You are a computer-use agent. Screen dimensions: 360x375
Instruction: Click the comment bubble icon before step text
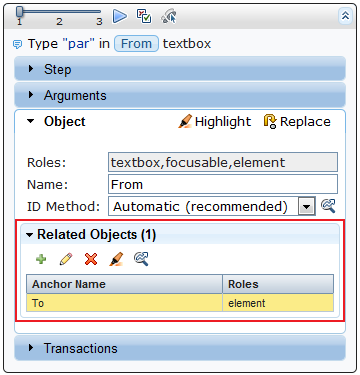17,44
